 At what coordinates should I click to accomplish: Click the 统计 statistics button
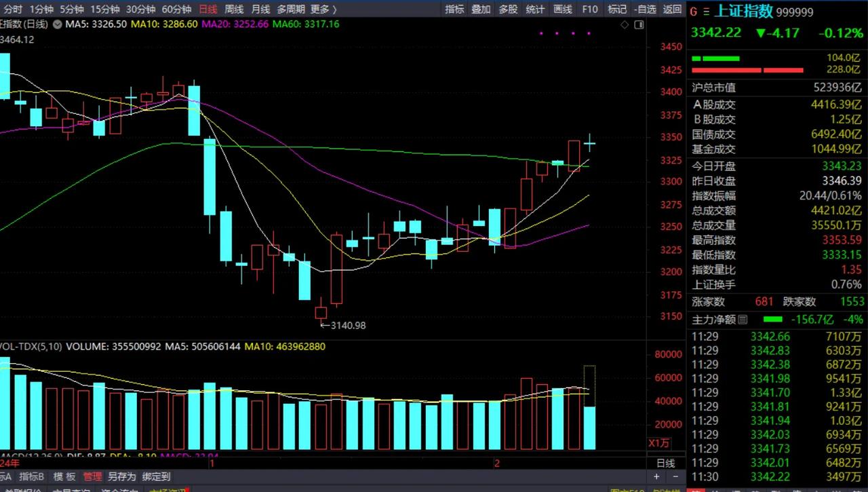(535, 9)
